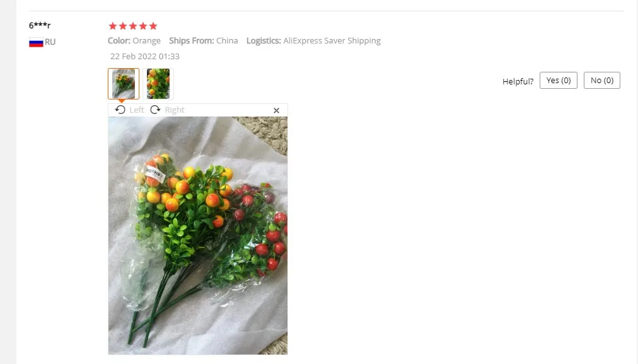Viewport: 638px width, 364px height.
Task: Click the enlarged artificial fruit bouquet photo
Action: coord(198,236)
